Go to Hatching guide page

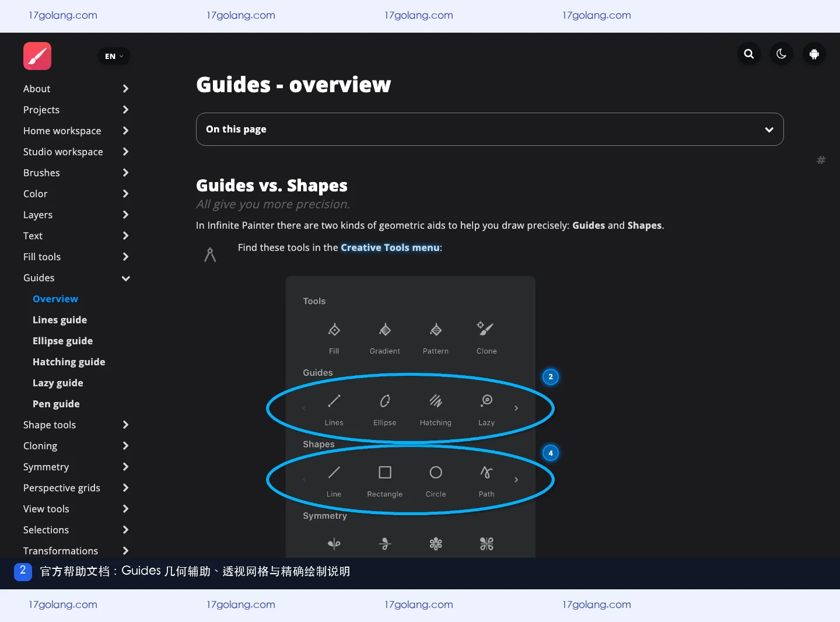click(x=69, y=362)
